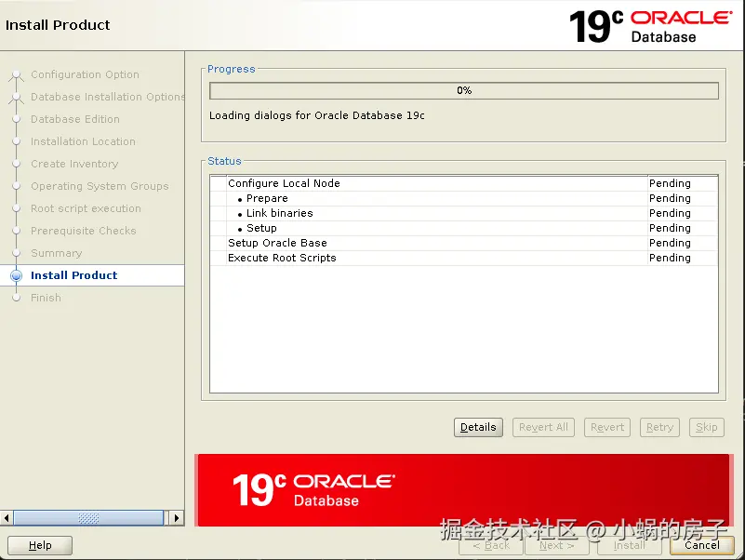The width and height of the screenshot is (745, 560).
Task: Click the Revert All button
Action: (543, 427)
